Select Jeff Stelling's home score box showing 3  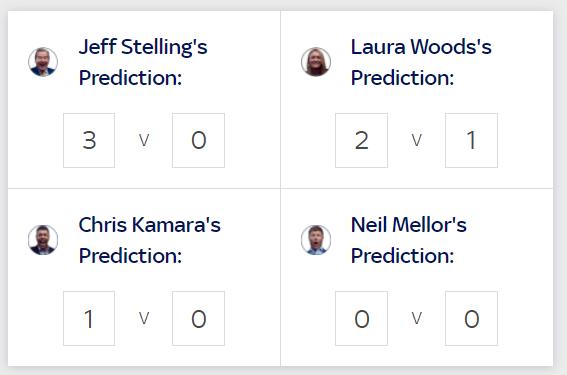(x=89, y=140)
